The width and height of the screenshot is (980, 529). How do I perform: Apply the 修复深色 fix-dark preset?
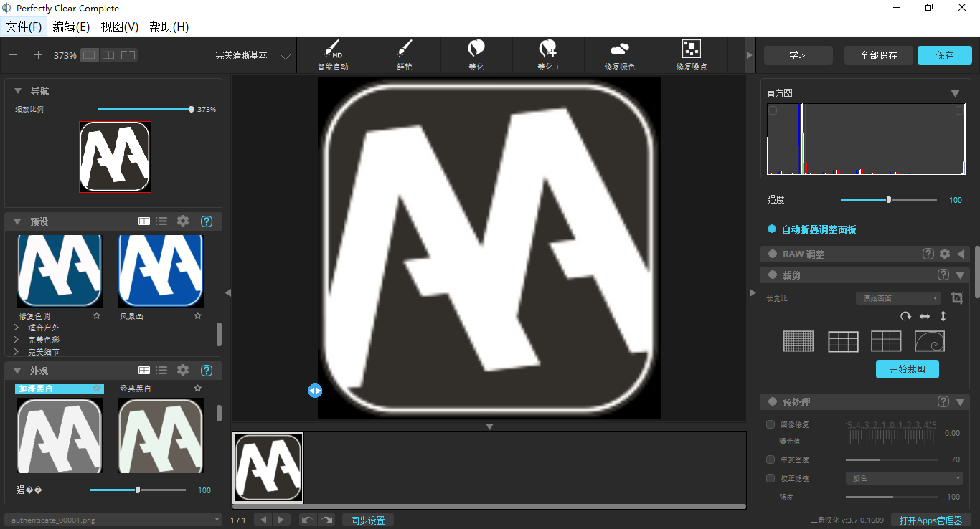[x=620, y=55]
